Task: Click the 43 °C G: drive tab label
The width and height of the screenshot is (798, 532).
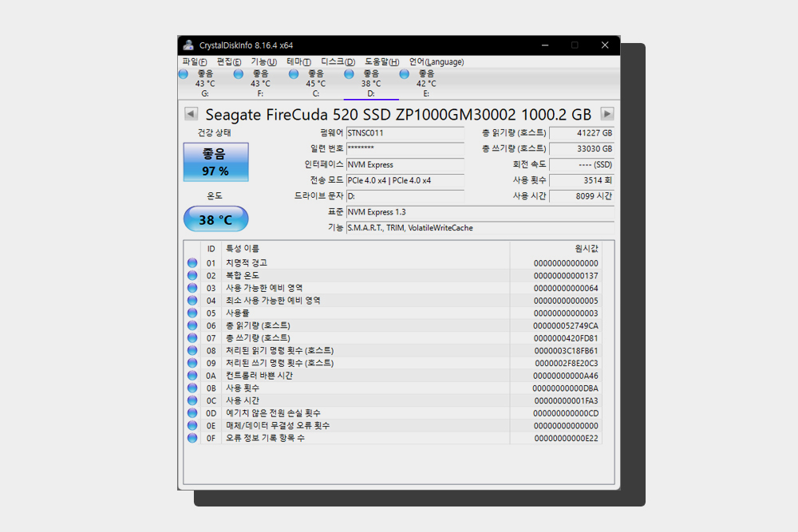Action: pyautogui.click(x=205, y=84)
